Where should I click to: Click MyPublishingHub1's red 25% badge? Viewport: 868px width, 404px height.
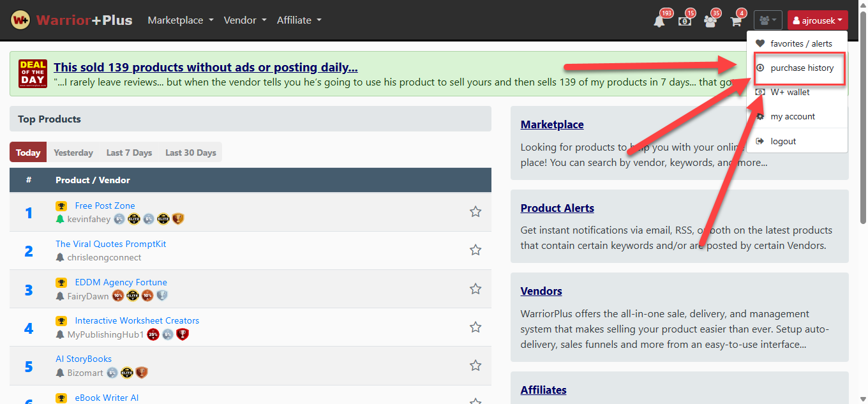coord(153,334)
